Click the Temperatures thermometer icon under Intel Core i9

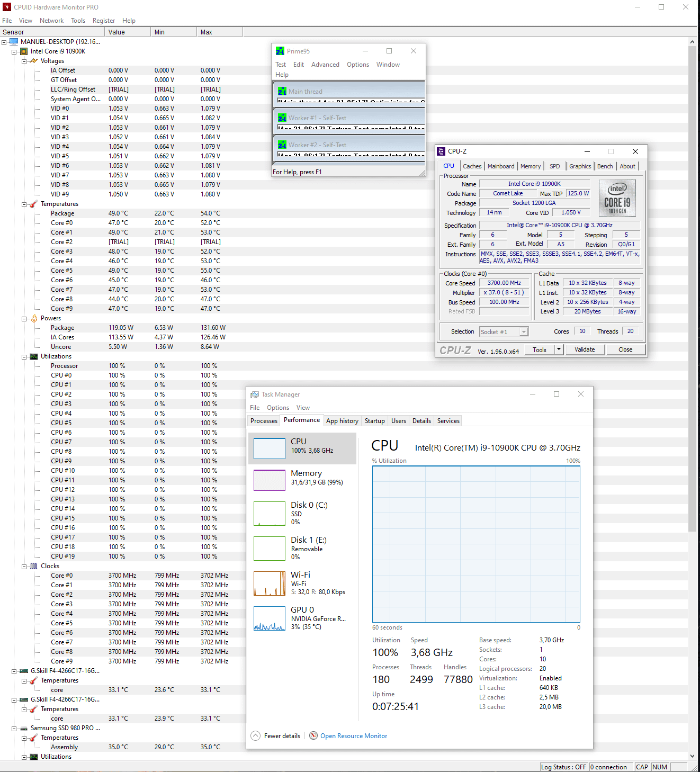pyautogui.click(x=34, y=204)
